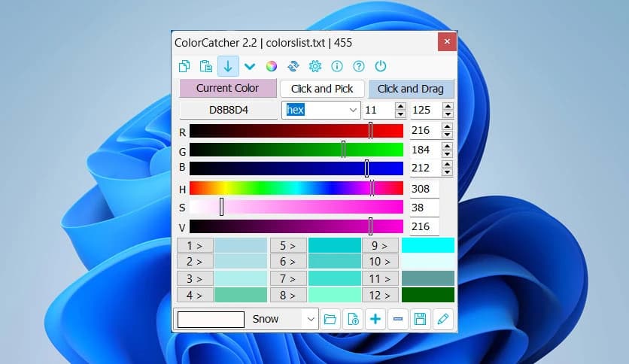The width and height of the screenshot is (629, 364).
Task: Click the reload file document icon
Action: click(x=353, y=319)
